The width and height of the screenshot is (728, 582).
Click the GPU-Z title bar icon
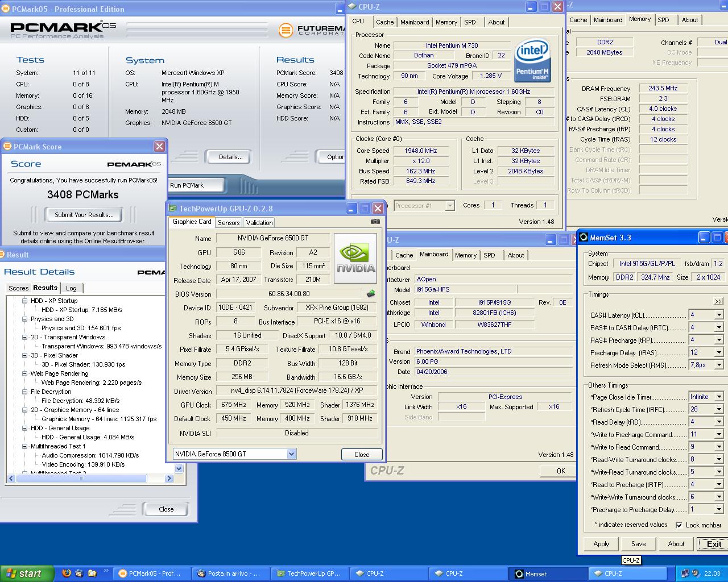click(x=173, y=209)
